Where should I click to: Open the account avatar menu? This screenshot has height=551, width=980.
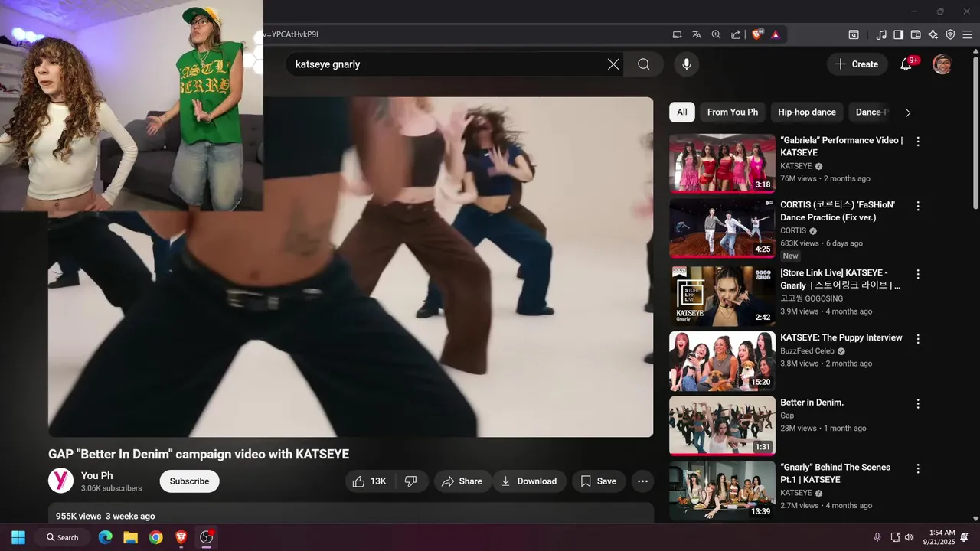pos(942,64)
